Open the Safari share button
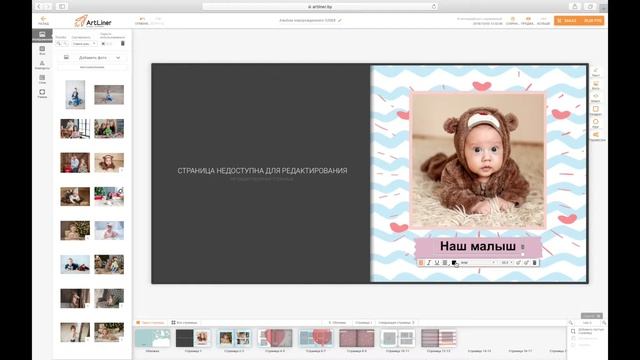This screenshot has height=360, width=640. 575,7
